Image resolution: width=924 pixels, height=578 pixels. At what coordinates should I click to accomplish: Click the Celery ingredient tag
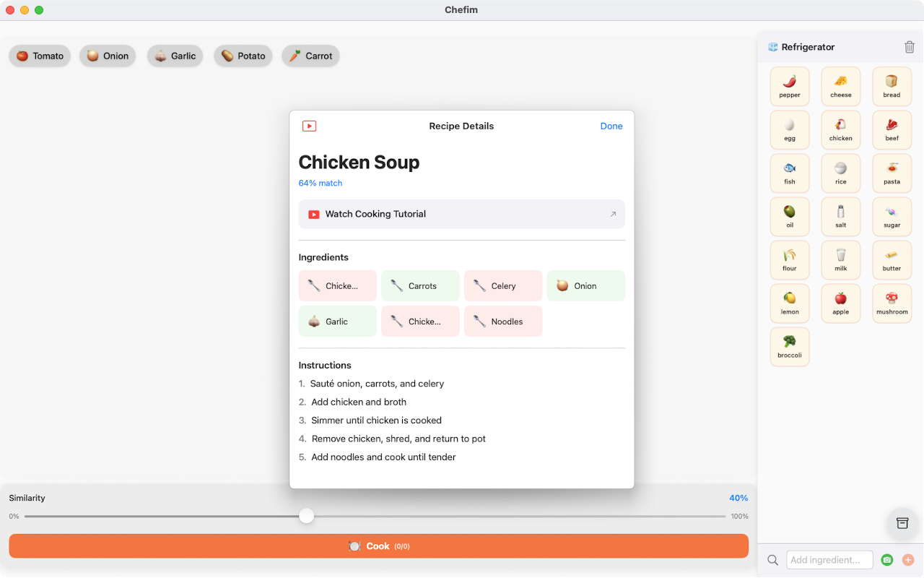tap(502, 286)
